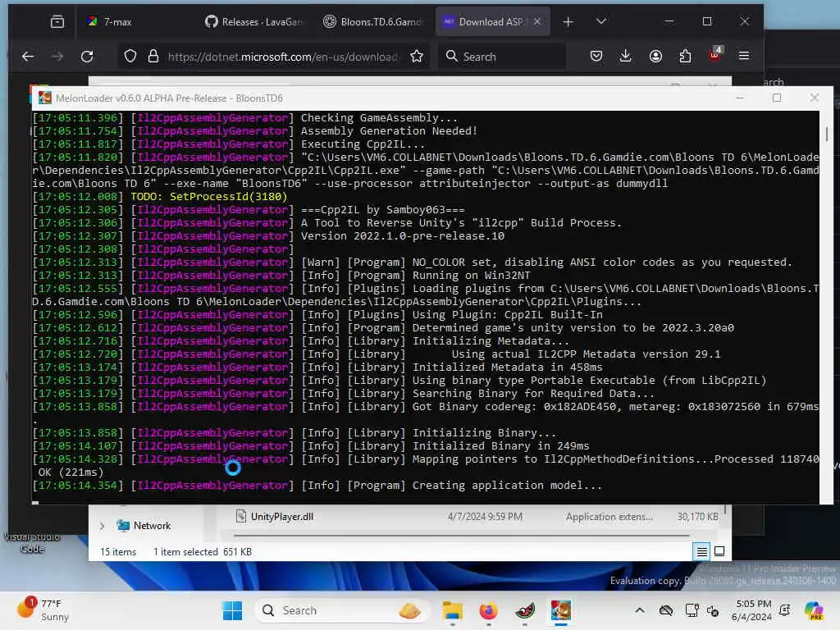Open Firefox downloads panel
Viewport: 840px width, 630px height.
click(625, 57)
